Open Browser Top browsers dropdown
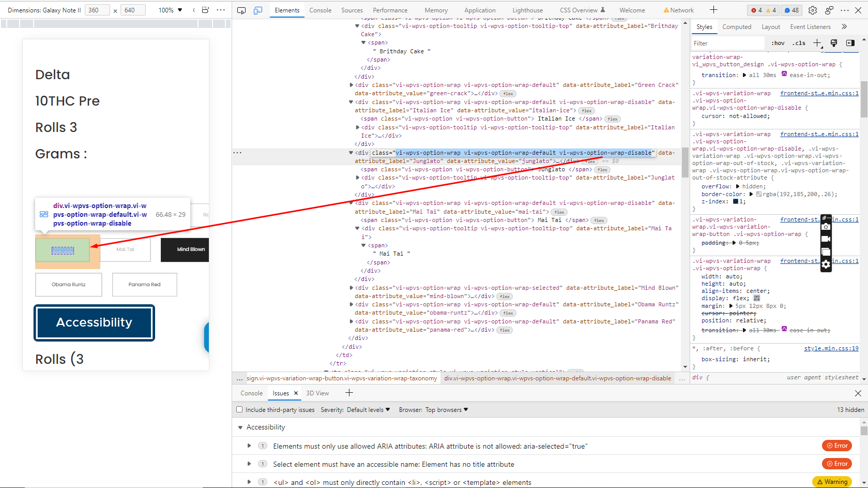 click(x=447, y=409)
